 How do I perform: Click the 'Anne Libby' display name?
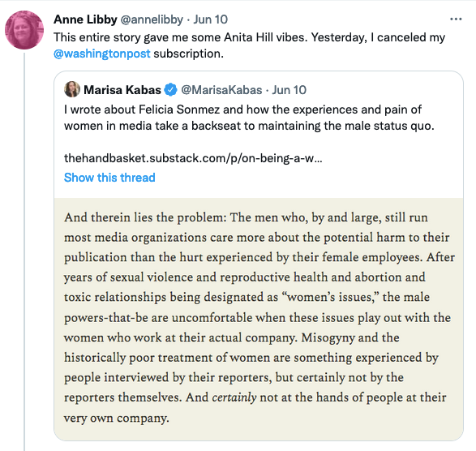click(x=85, y=19)
